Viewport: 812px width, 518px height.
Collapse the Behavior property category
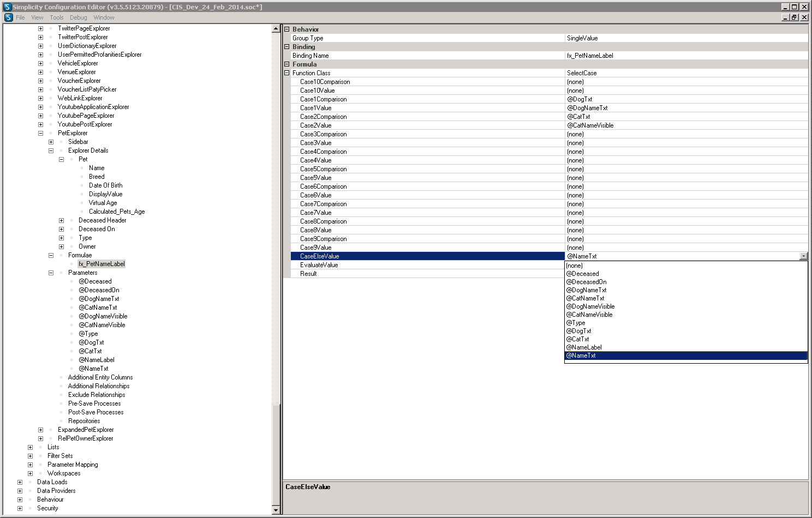pyautogui.click(x=287, y=29)
